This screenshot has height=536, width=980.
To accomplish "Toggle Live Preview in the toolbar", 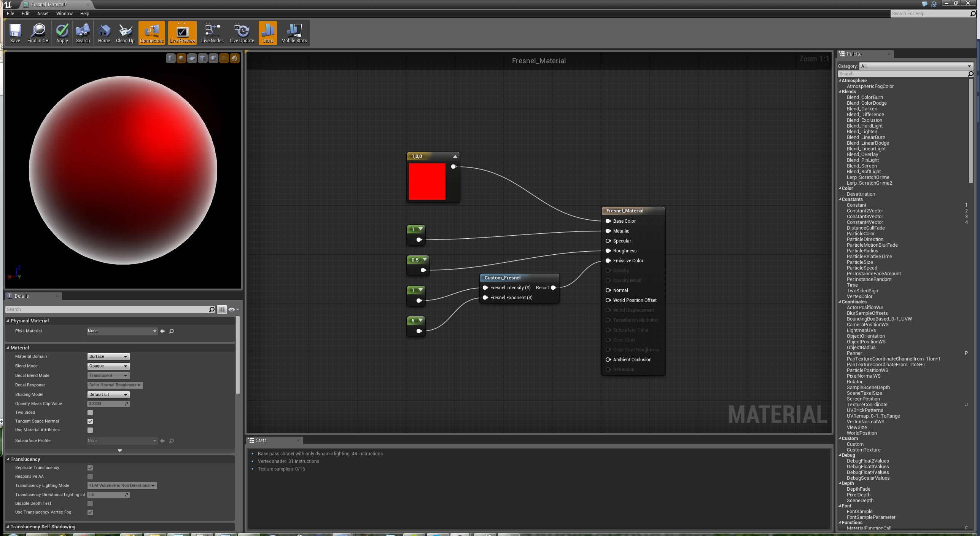I will [182, 33].
